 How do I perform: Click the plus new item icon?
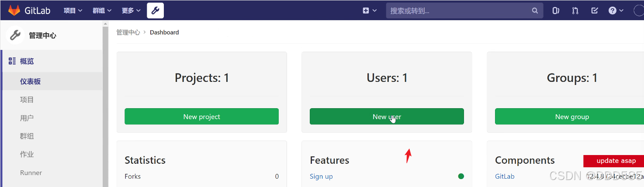(366, 11)
